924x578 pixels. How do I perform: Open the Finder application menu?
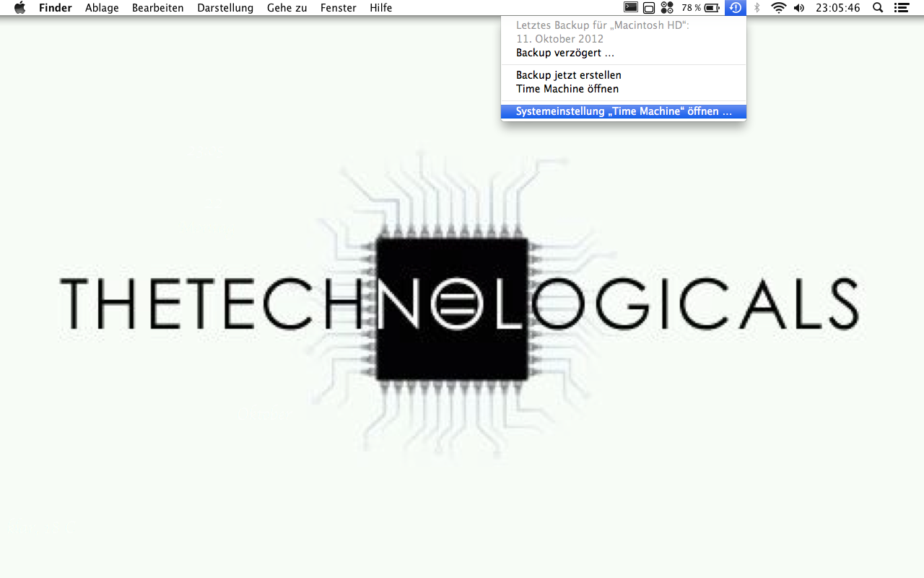coord(56,8)
